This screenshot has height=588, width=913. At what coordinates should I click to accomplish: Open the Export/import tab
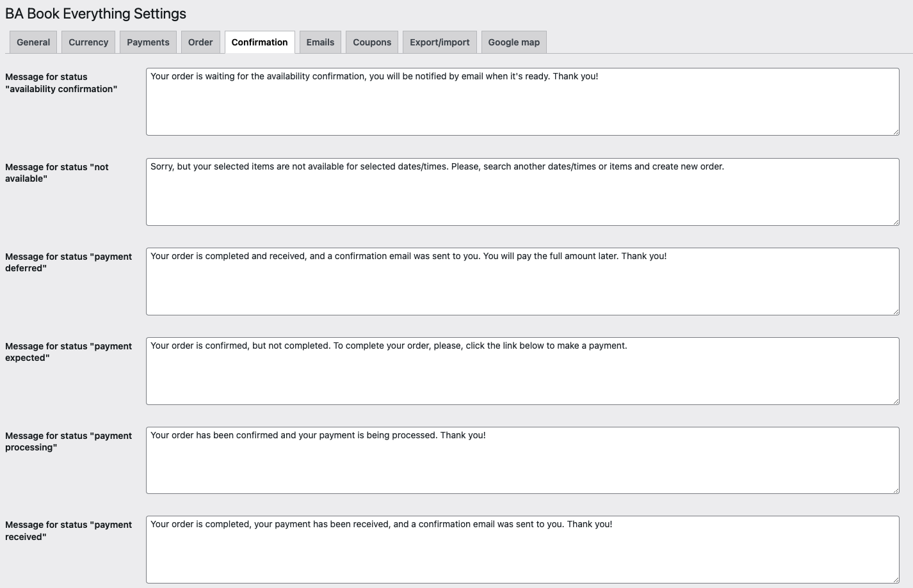coord(439,42)
